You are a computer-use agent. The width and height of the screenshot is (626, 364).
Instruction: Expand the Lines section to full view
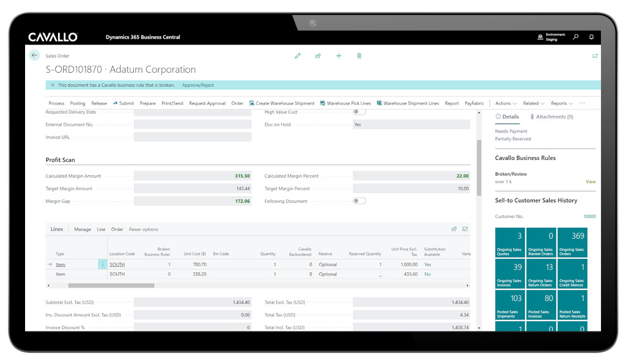465,229
